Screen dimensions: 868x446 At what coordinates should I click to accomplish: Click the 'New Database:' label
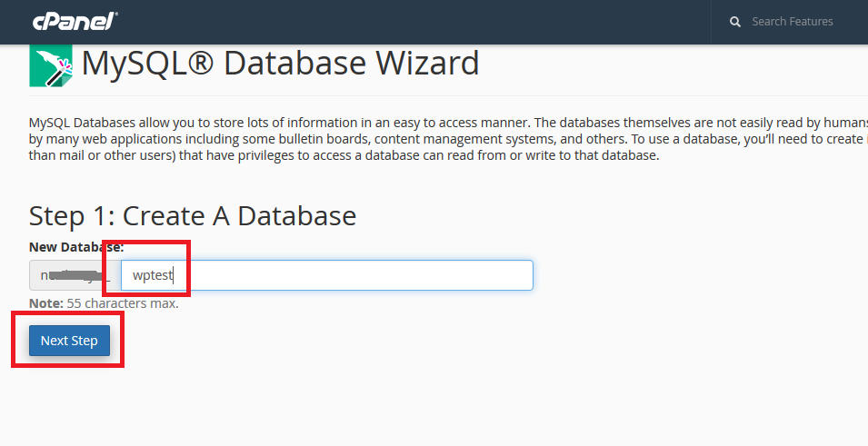[76, 247]
